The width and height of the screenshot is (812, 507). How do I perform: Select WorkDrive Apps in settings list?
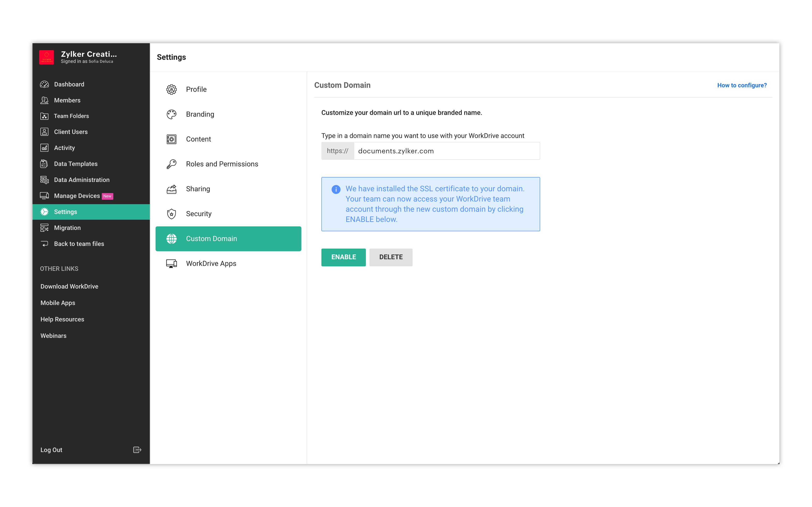(x=211, y=264)
